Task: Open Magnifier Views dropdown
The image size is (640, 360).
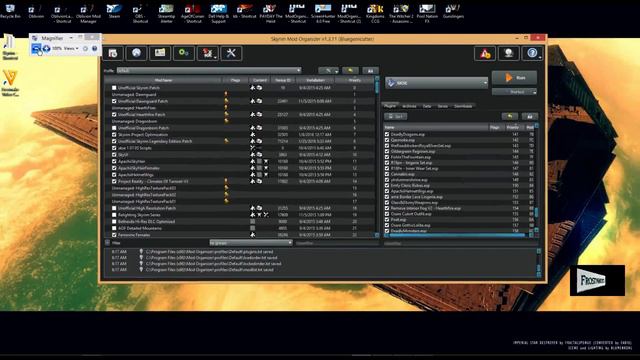Action: [71, 49]
